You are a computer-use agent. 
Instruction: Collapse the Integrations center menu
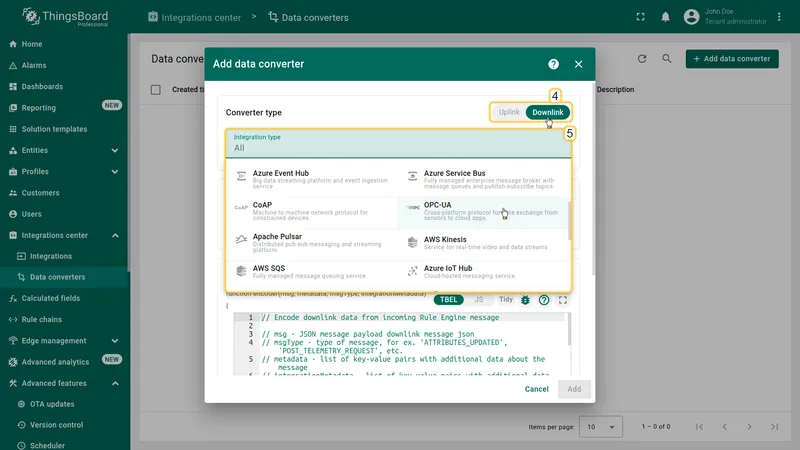pos(115,235)
